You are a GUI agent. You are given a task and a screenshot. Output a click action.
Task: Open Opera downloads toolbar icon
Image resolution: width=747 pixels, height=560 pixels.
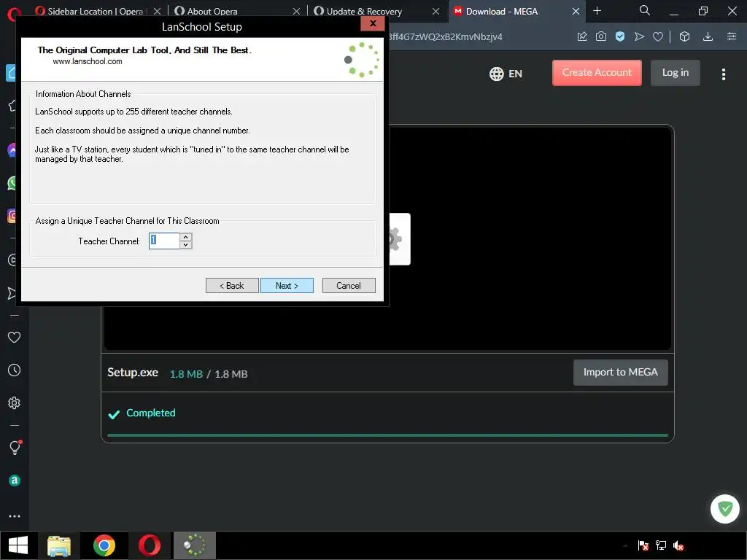pos(708,36)
